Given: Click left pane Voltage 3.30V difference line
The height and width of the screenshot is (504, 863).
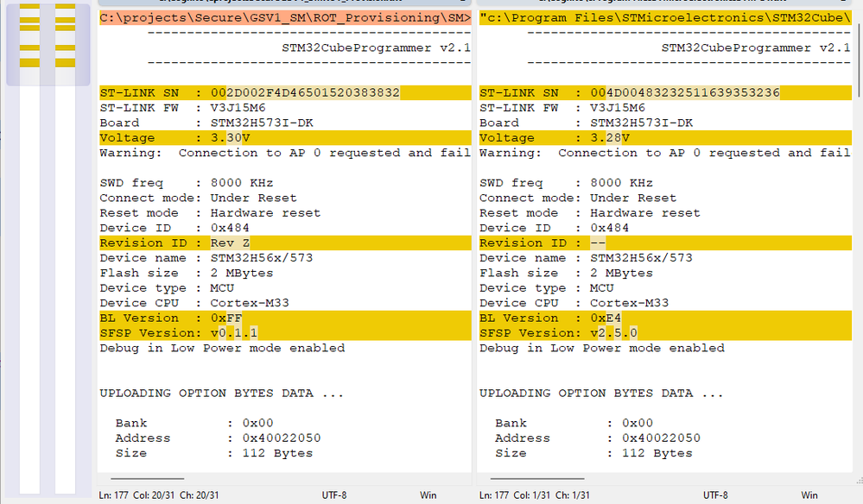Looking at the screenshot, I should pyautogui.click(x=285, y=138).
